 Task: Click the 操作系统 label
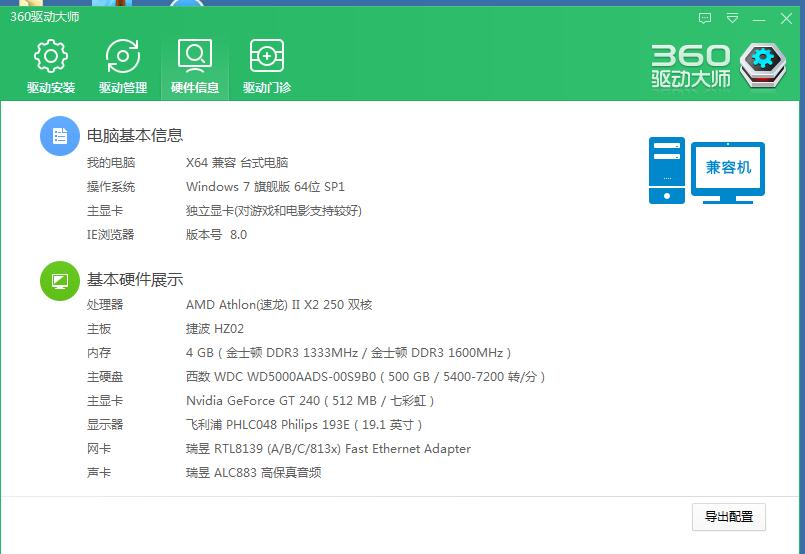pos(111,186)
